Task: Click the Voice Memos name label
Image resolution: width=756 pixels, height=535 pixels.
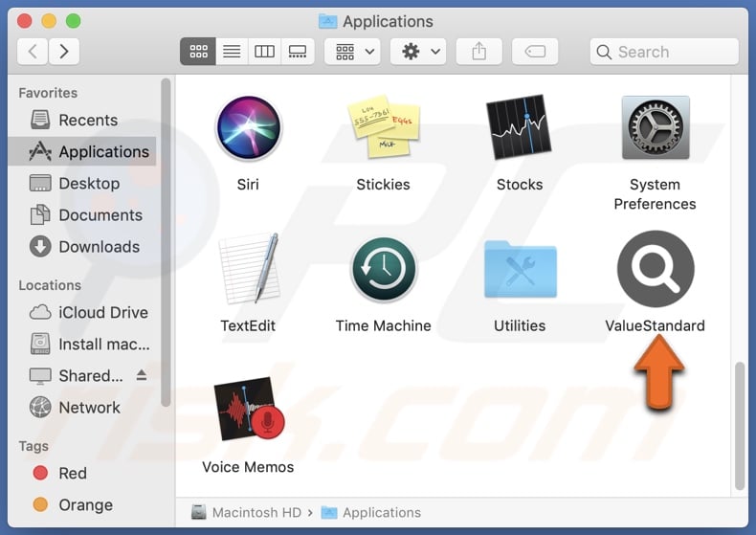Action: pyautogui.click(x=248, y=467)
